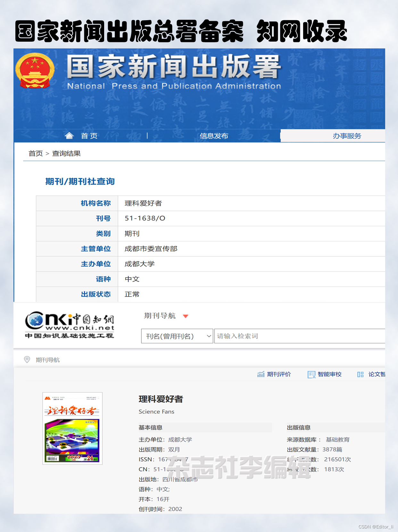This screenshot has height=532, width=398.
Task: Open the 智能审校 link
Action: [x=329, y=374]
